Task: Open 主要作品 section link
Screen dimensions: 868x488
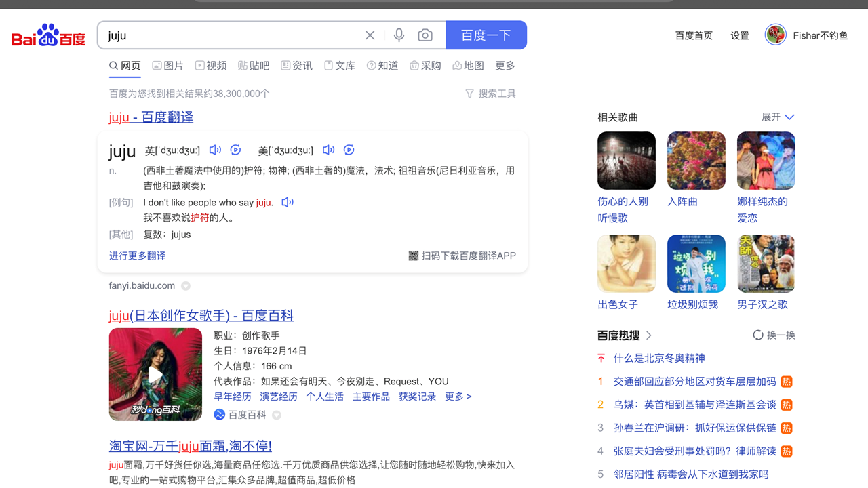Action: 371,396
